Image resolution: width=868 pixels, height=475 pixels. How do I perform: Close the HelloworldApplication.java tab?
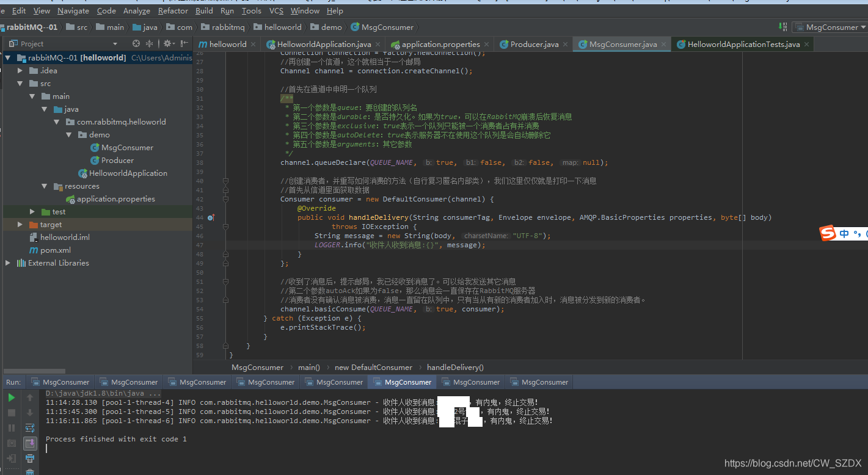[x=379, y=45]
